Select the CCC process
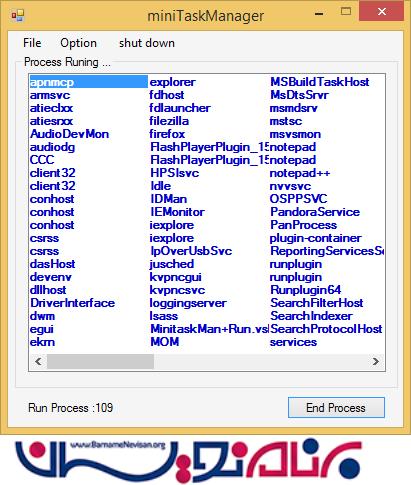Image resolution: width=411 pixels, height=485 pixels. (x=42, y=160)
